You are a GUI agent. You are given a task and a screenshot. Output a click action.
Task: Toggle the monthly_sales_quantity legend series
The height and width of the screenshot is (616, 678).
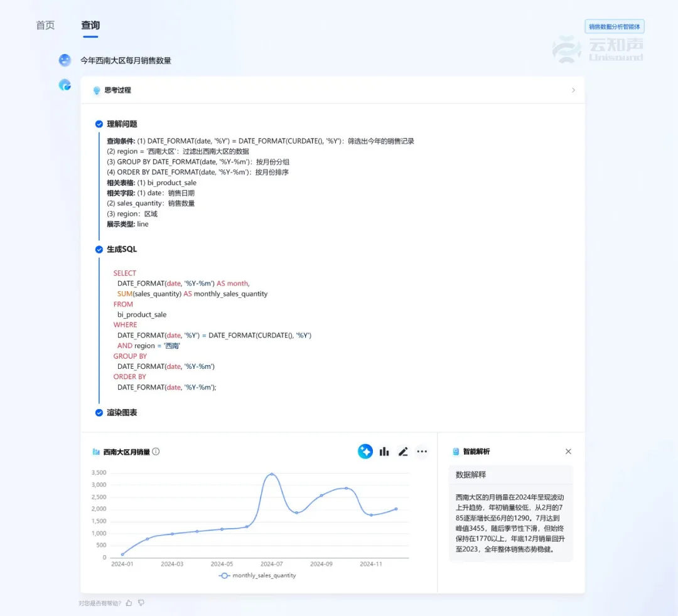pos(257,575)
